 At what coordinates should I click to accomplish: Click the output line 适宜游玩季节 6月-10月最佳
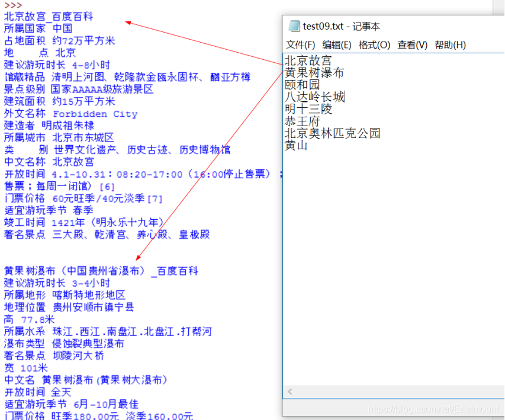(x=71, y=404)
